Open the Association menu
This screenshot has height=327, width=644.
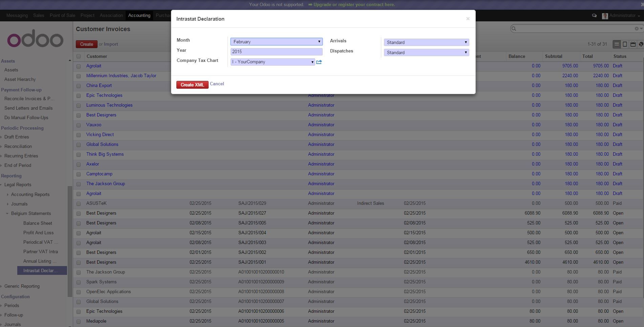click(x=111, y=15)
